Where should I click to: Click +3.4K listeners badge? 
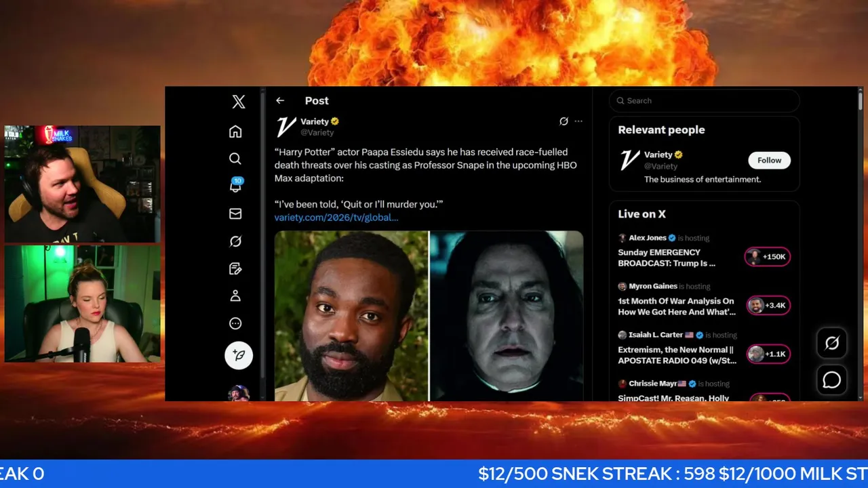[768, 306]
